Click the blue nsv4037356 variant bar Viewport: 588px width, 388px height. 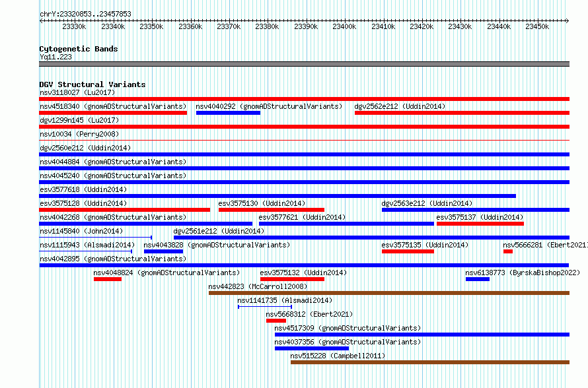tap(312, 348)
